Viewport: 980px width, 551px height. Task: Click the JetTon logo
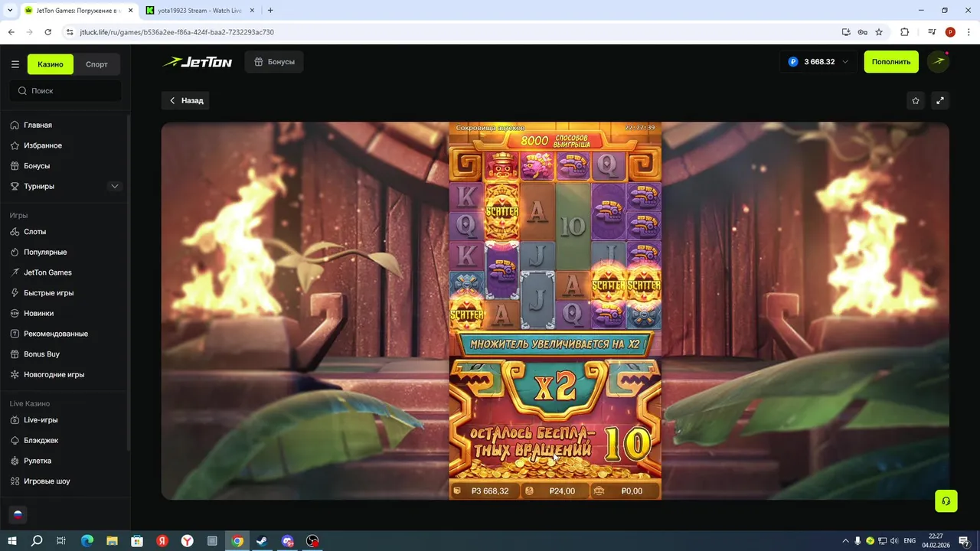pyautogui.click(x=198, y=62)
